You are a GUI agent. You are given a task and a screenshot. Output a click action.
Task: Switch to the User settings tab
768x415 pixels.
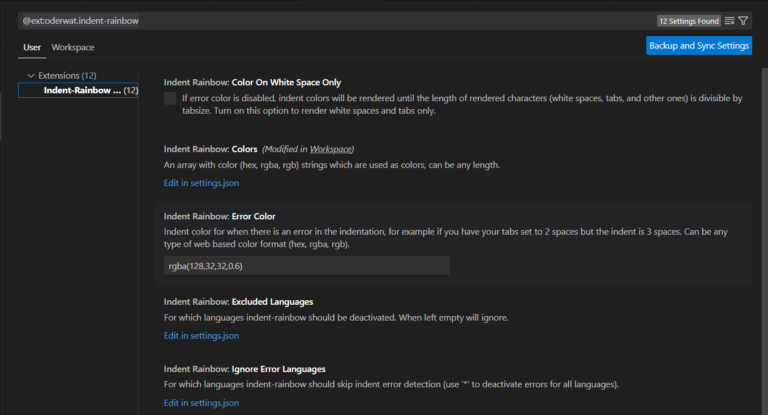pyautogui.click(x=32, y=47)
